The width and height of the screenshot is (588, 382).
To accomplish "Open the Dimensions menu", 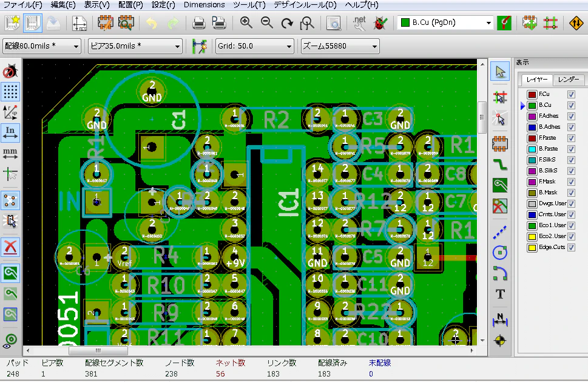I will [x=204, y=5].
